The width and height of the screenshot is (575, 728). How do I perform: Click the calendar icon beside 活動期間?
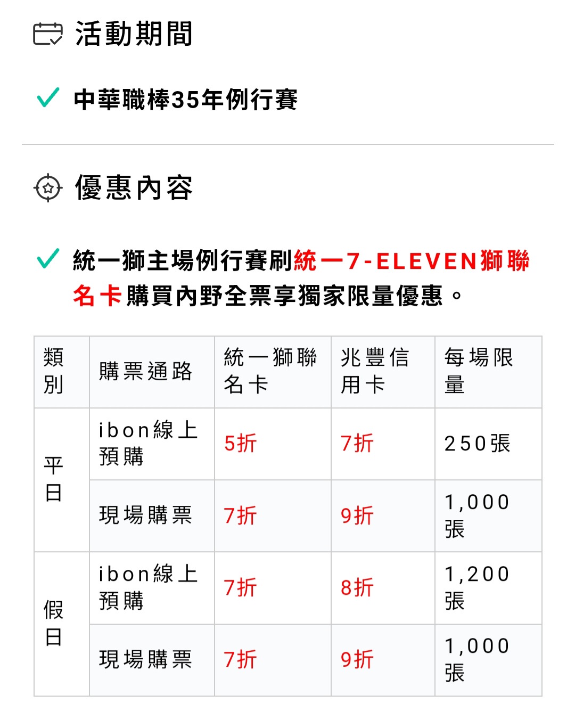(x=47, y=34)
